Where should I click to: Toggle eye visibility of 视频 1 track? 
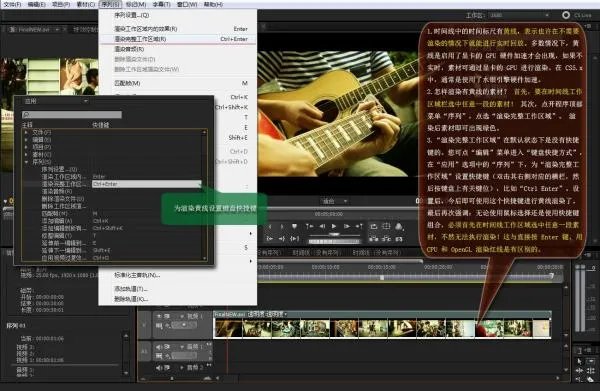click(x=158, y=316)
